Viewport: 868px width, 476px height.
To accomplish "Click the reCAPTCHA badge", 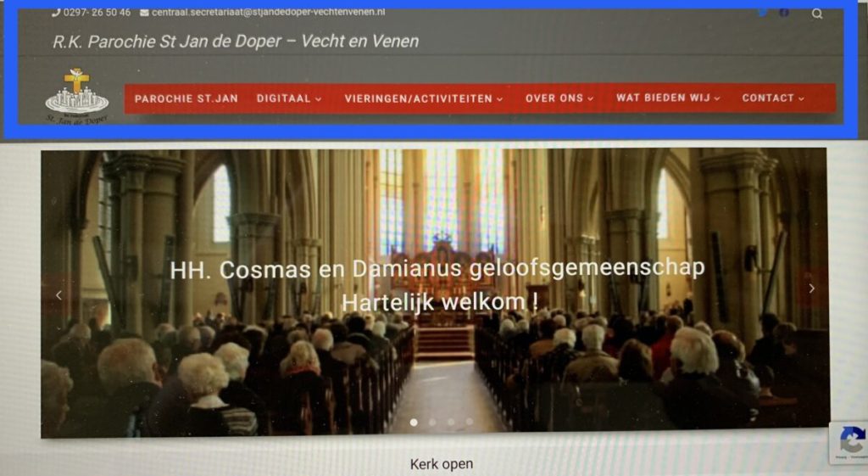I will pos(849,442).
